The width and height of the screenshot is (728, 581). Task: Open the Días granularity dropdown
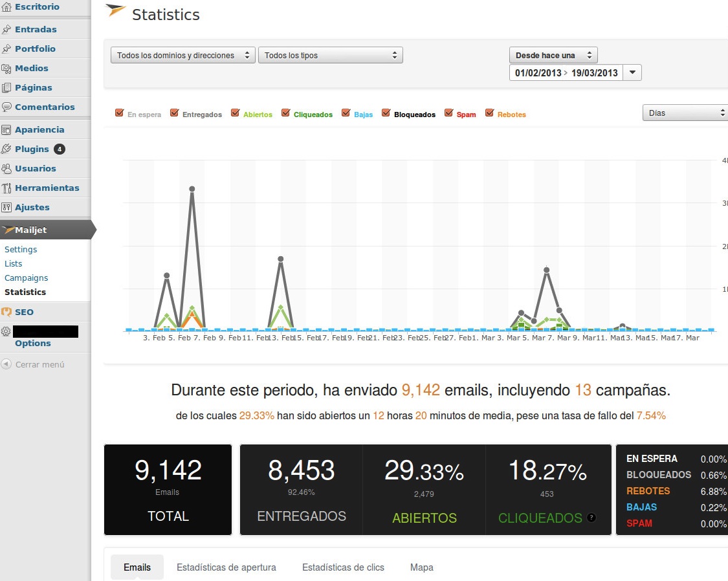coord(685,113)
